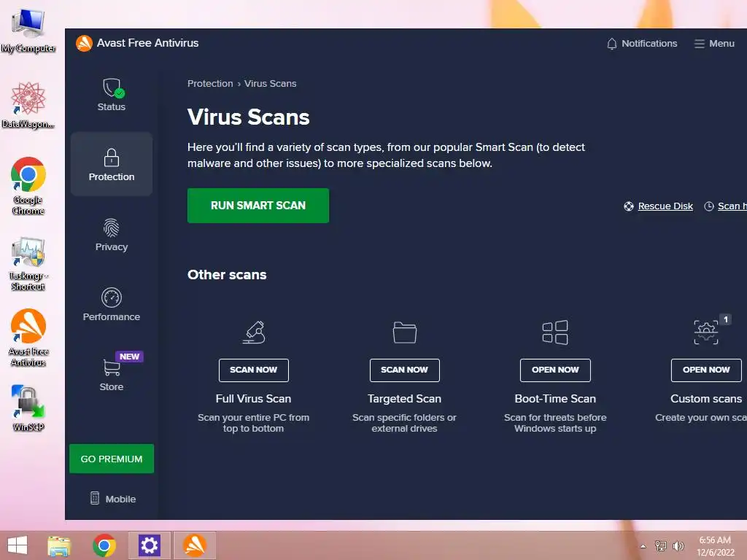Viewport: 747px width, 560px height.
Task: Open Settings gear taskbar app
Action: 149,545
